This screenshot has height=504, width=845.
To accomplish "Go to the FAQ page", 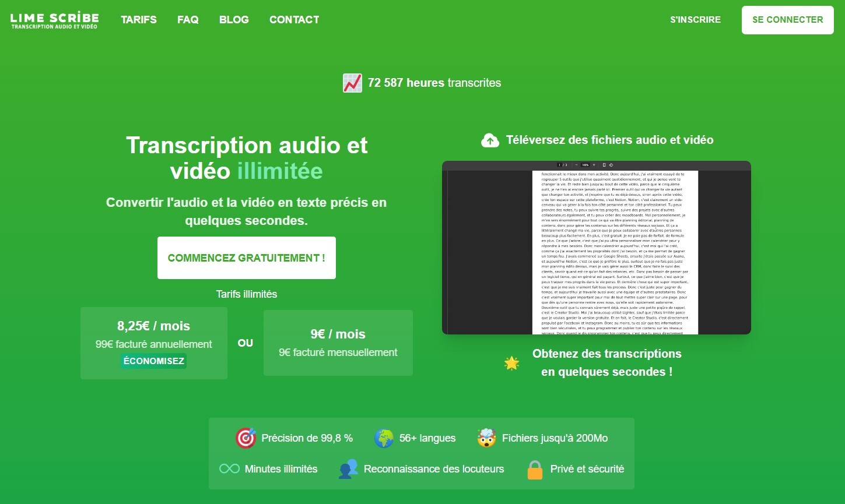I will click(x=188, y=20).
